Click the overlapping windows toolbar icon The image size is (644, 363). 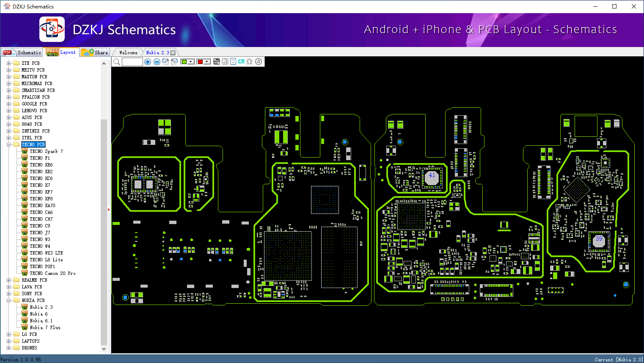[217, 61]
